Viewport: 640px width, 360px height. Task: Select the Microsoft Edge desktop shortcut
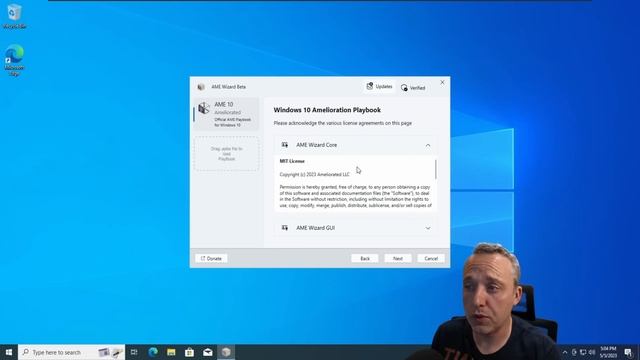[x=14, y=60]
